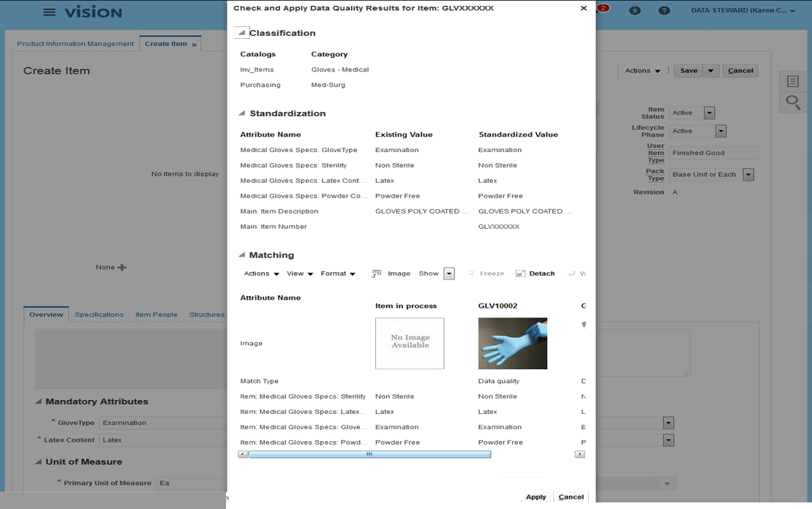Click the GloveType Examination input field

point(163,423)
